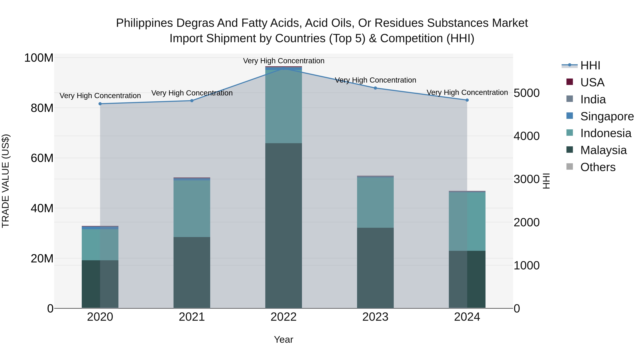Toggle the Malaysia legend entry
Viewport: 644px width, 362px height.
(596, 150)
